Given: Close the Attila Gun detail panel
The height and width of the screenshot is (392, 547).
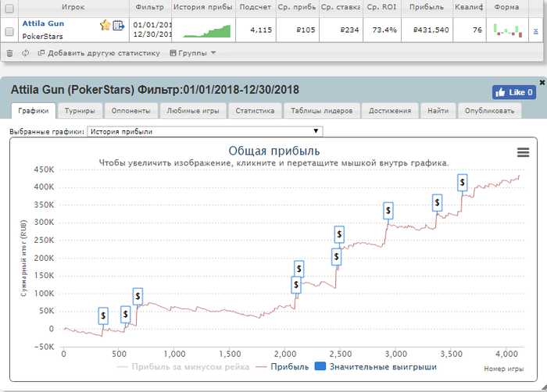Looking at the screenshot, I should pyautogui.click(x=542, y=82).
